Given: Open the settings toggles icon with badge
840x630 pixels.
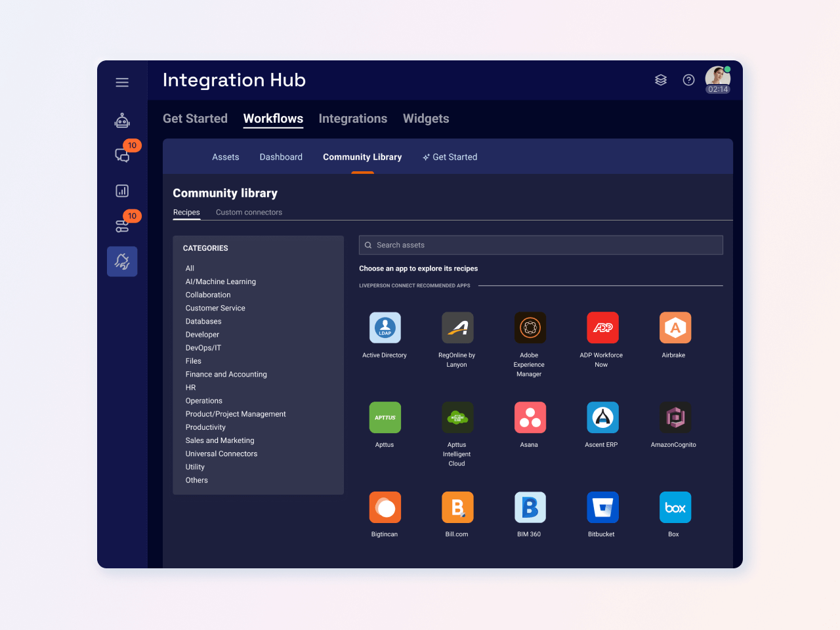Looking at the screenshot, I should point(122,226).
